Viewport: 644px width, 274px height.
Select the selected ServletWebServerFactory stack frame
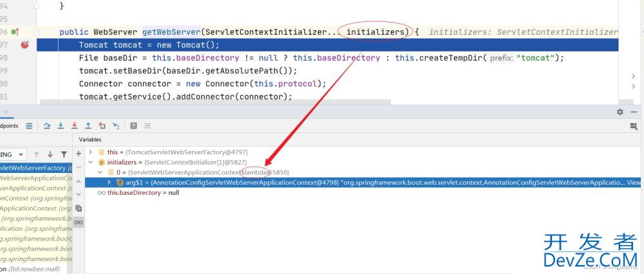click(36, 168)
